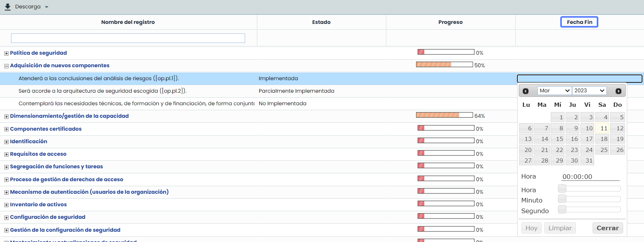Open the year dropdown showing 2023
Image resolution: width=644 pixels, height=242 pixels.
(589, 90)
